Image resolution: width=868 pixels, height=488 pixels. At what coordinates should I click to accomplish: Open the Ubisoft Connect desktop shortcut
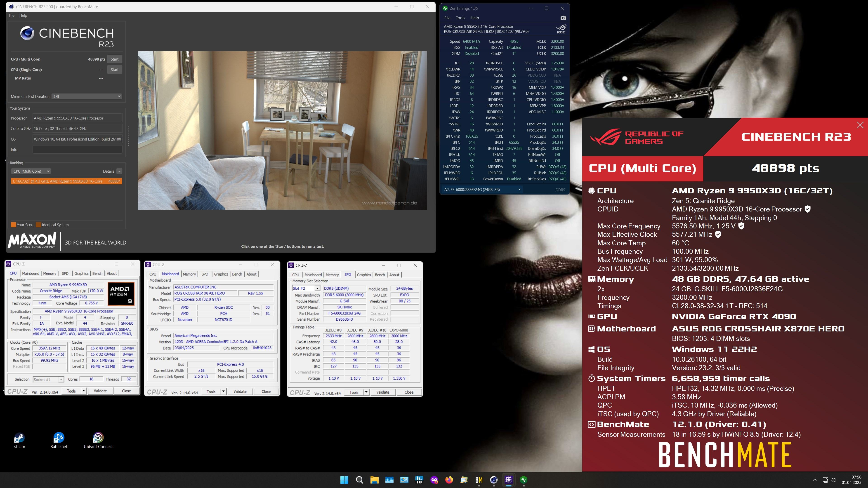tap(98, 438)
